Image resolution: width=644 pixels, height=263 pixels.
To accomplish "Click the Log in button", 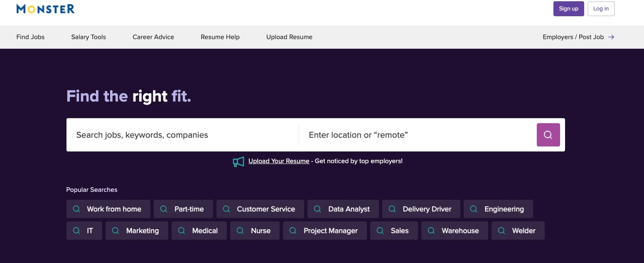I will pos(601,8).
